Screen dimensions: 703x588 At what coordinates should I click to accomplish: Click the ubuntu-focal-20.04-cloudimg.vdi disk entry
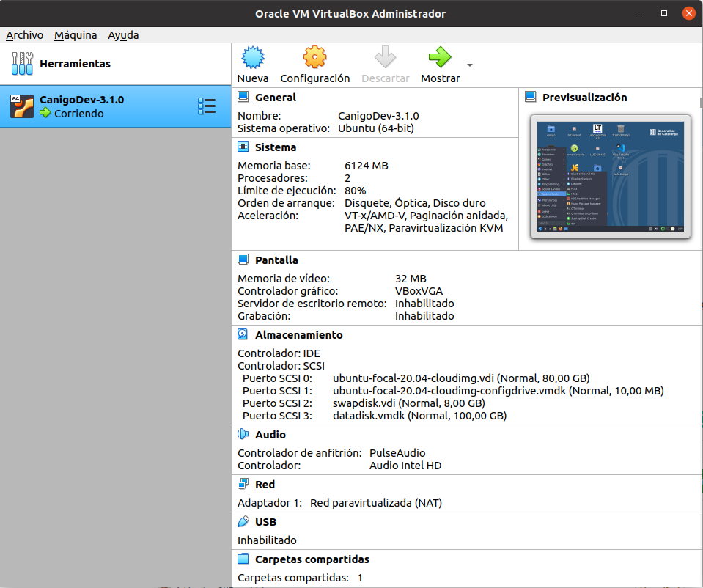461,378
